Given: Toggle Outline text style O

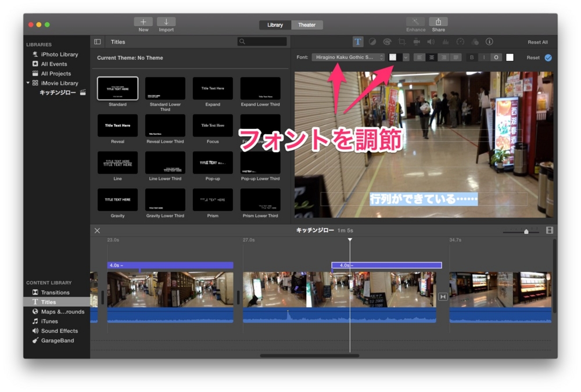Looking at the screenshot, I should (x=496, y=57).
